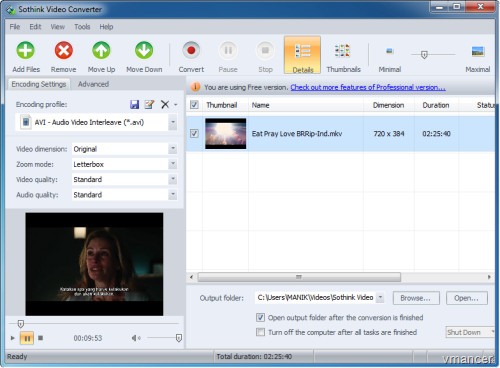The width and height of the screenshot is (500, 368).
Task: Click the Sothink Video Converter title bar icon
Action: 11,10
